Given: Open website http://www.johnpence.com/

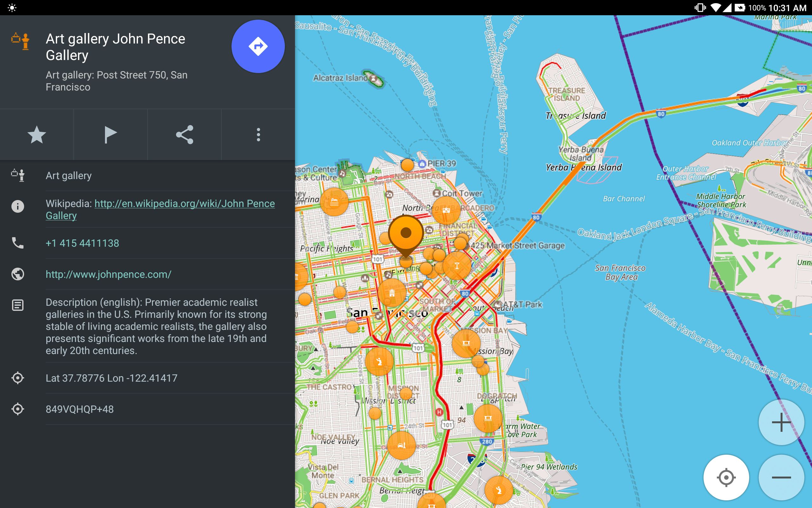Looking at the screenshot, I should [x=108, y=274].
